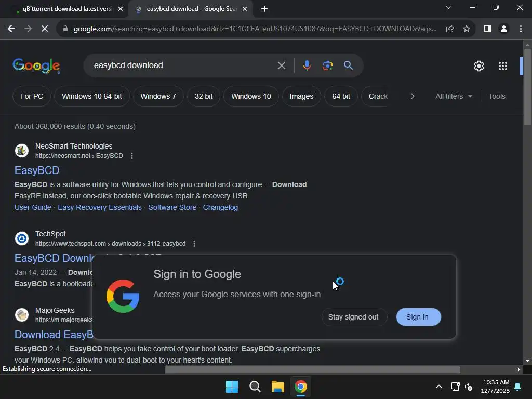
Task: Click Chrome icon in taskbar
Action: 301,387
